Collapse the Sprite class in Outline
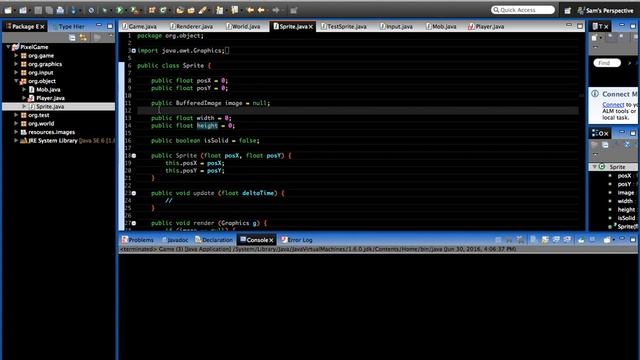 coord(595,167)
